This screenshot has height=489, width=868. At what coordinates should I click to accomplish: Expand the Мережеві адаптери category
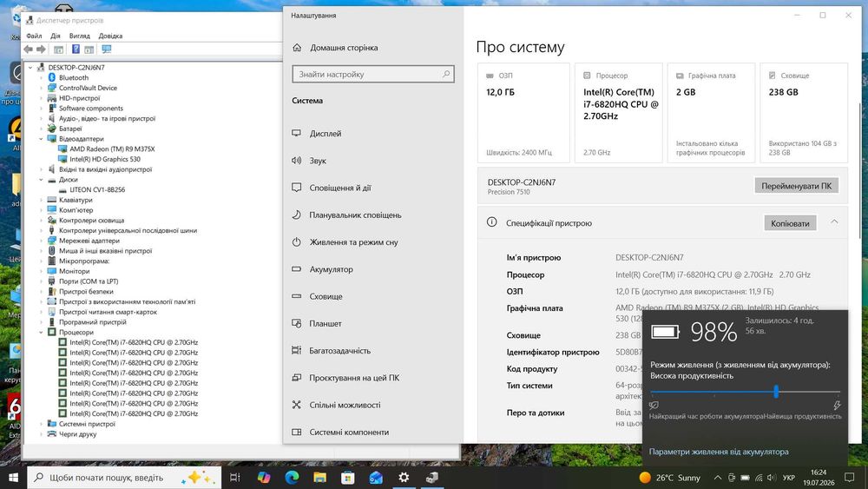[x=41, y=241]
